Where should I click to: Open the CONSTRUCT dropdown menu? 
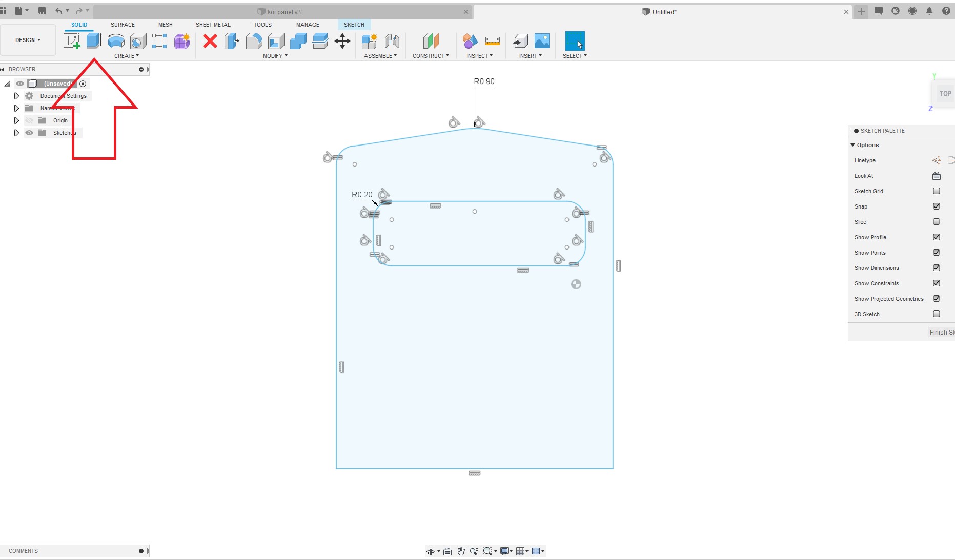(x=431, y=56)
